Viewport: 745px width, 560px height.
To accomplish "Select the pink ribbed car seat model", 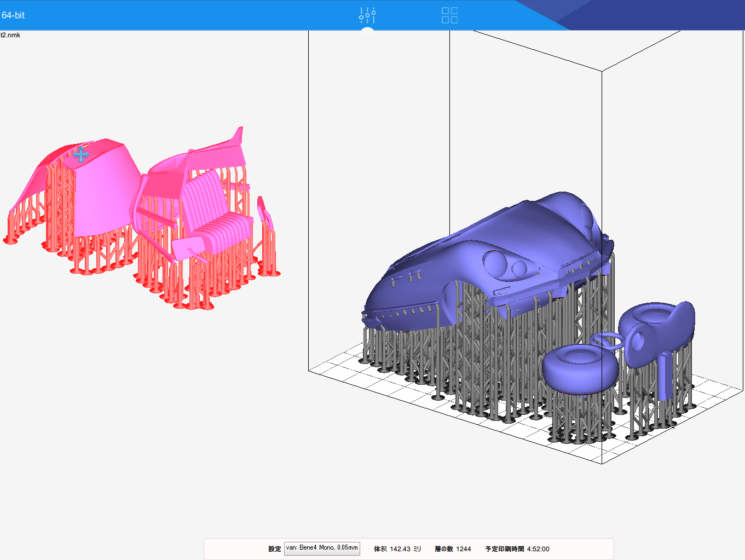I will pos(211,213).
